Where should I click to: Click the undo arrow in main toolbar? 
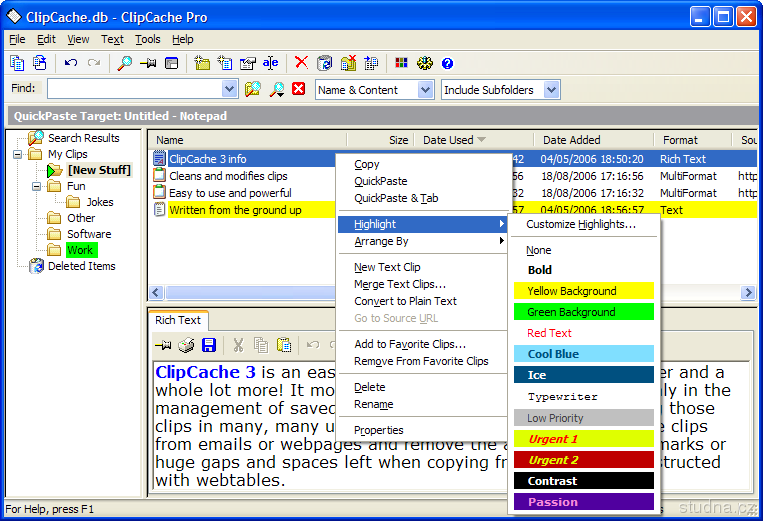71,63
